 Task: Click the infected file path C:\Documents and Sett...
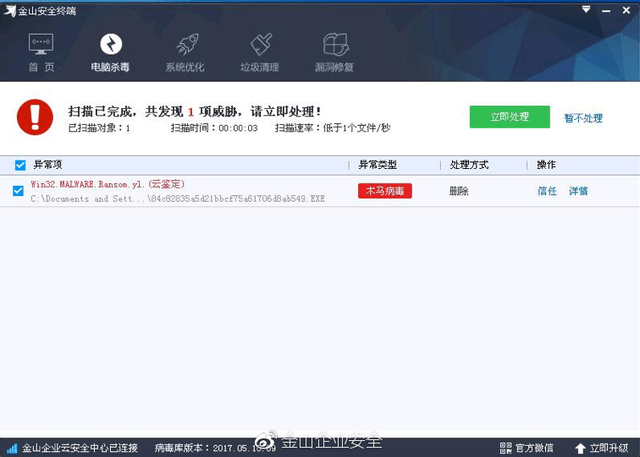pyautogui.click(x=178, y=199)
